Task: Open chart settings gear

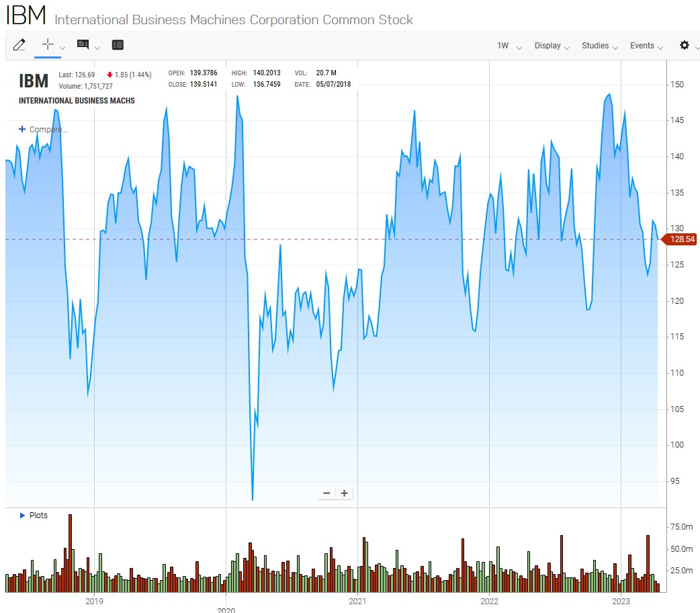Action: (x=684, y=45)
